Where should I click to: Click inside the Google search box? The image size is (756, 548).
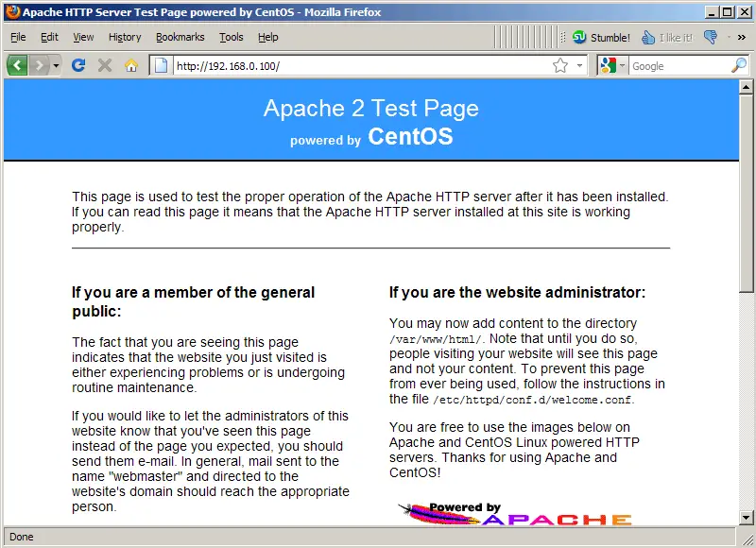click(x=679, y=65)
